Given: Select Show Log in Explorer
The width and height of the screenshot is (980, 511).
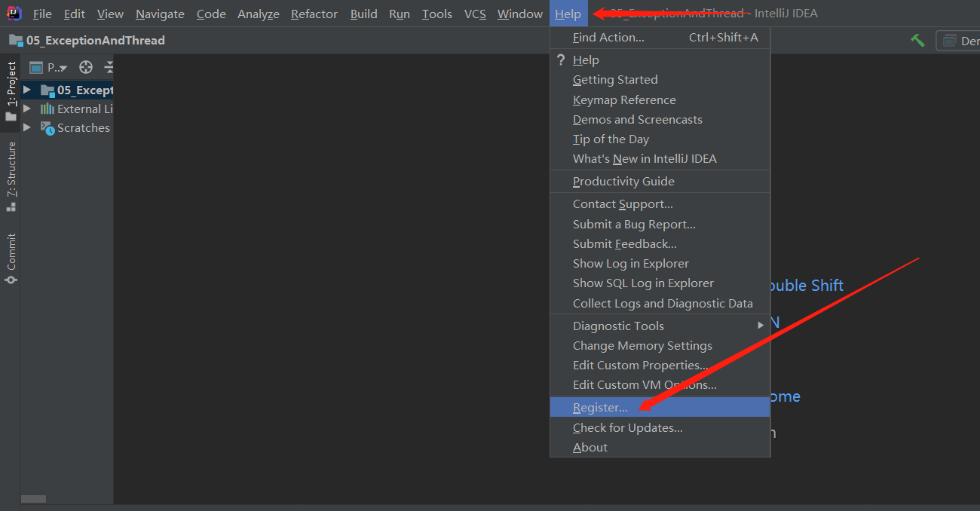Looking at the screenshot, I should coord(660,263).
